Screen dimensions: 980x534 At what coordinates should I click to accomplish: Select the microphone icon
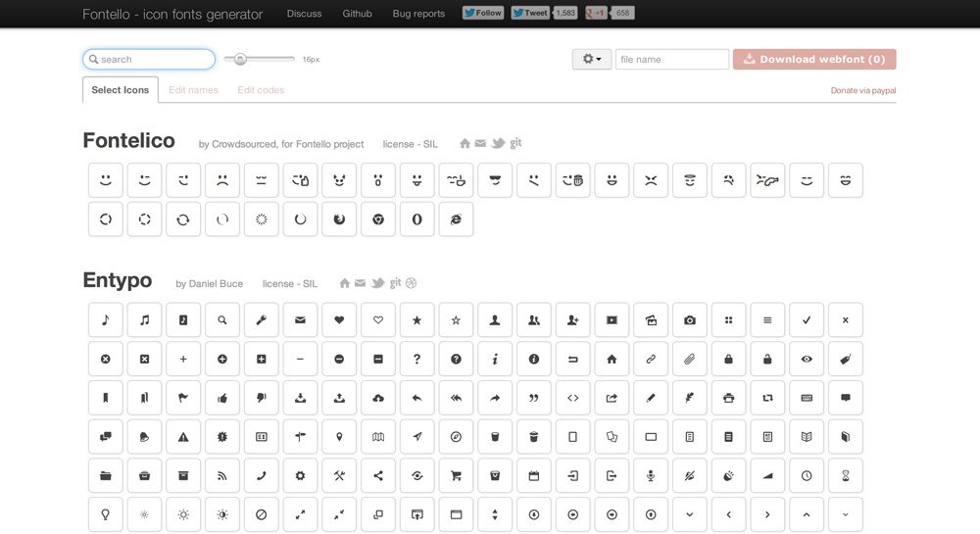(x=651, y=476)
